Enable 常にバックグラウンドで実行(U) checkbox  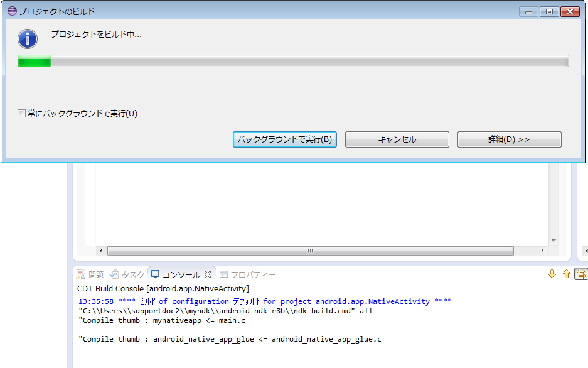22,113
